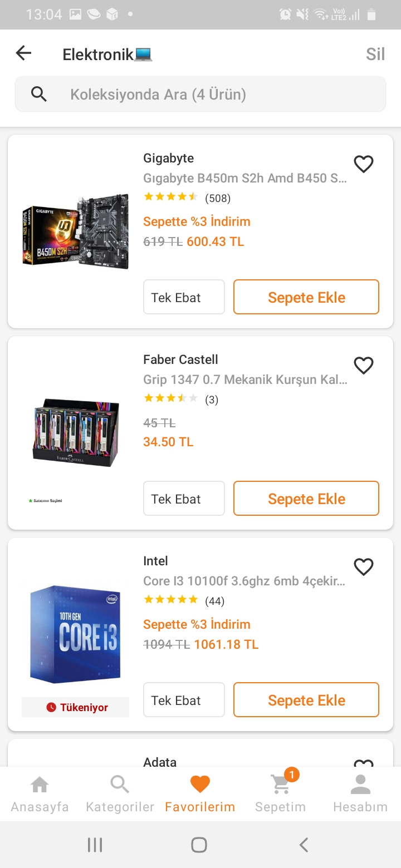401x868 pixels.
Task: Open Gigabyte B450M S2H product image
Action: [76, 231]
